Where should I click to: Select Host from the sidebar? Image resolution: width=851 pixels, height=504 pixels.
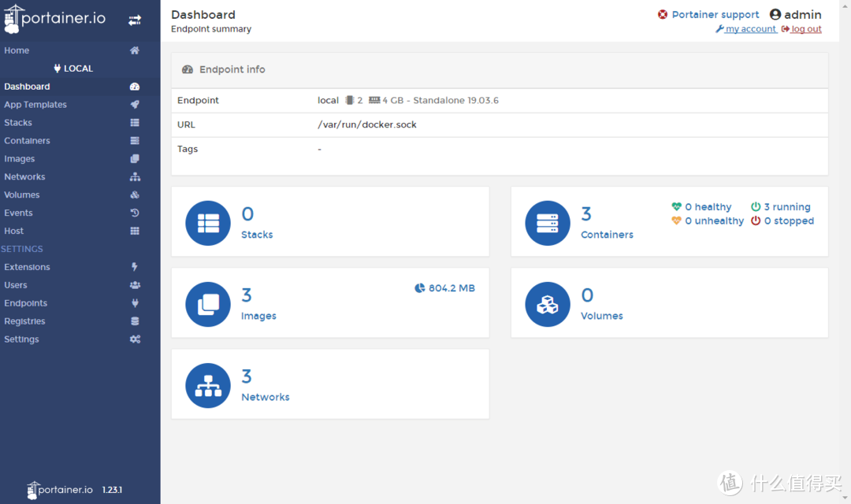pos(14,231)
